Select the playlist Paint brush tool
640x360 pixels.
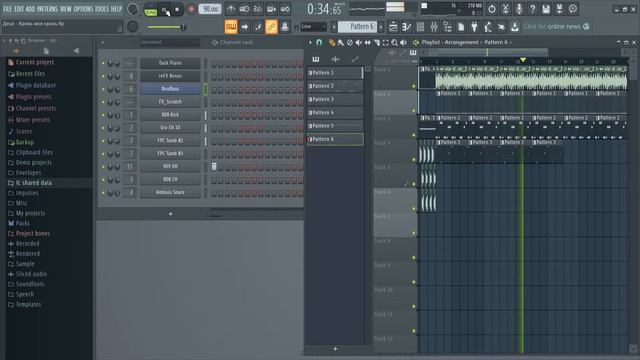point(340,42)
